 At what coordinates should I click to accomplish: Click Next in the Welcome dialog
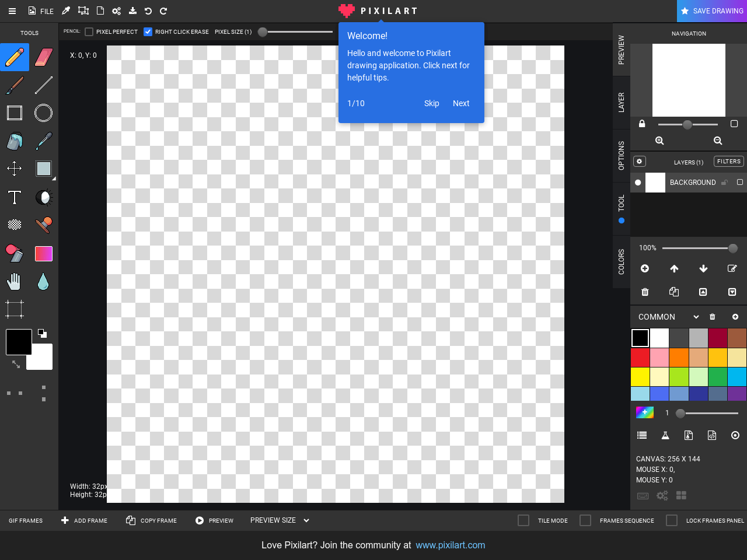pos(460,103)
